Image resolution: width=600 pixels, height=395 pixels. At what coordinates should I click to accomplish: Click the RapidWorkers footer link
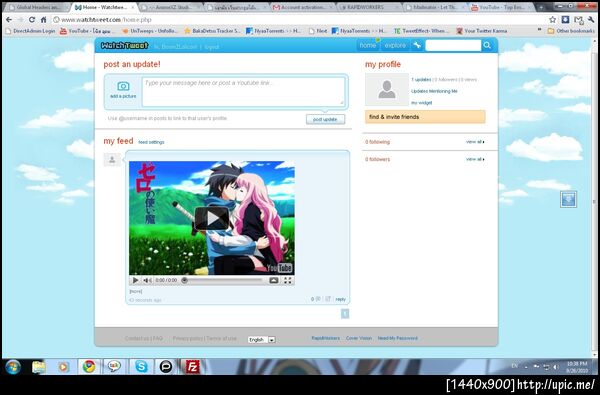pyautogui.click(x=325, y=338)
